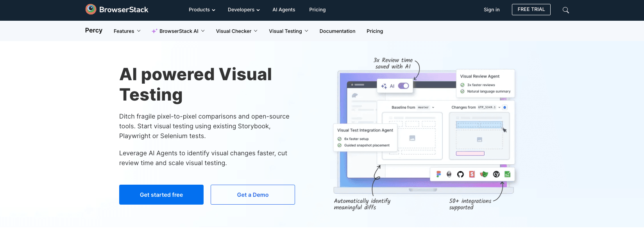Image resolution: width=644 pixels, height=241 pixels.
Task: Open the Documentation menu item
Action: (x=337, y=31)
